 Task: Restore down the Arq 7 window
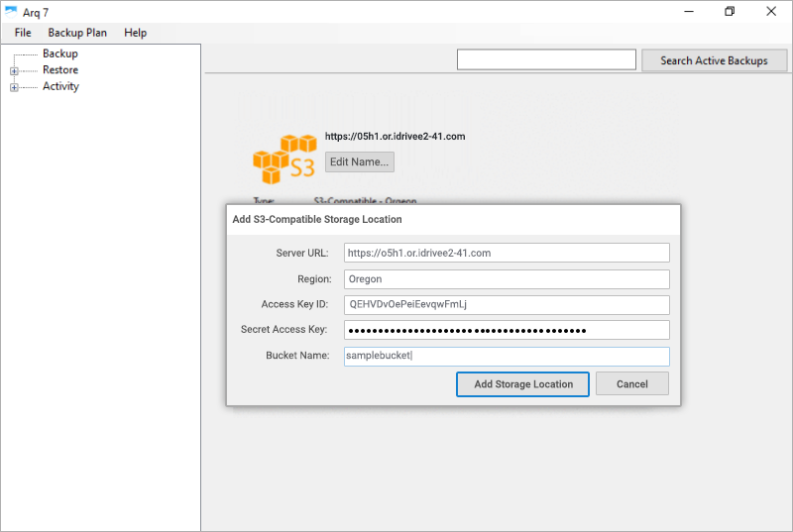coord(730,11)
